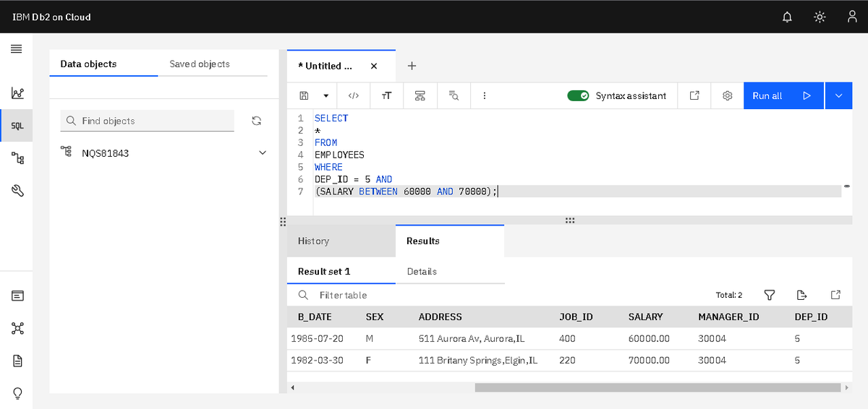Click the code snippet toolbar icon
The height and width of the screenshot is (409, 868).
point(354,95)
